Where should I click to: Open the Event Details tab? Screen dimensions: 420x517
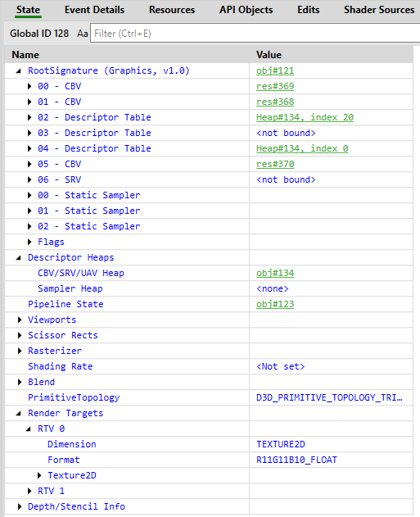pyautogui.click(x=94, y=10)
